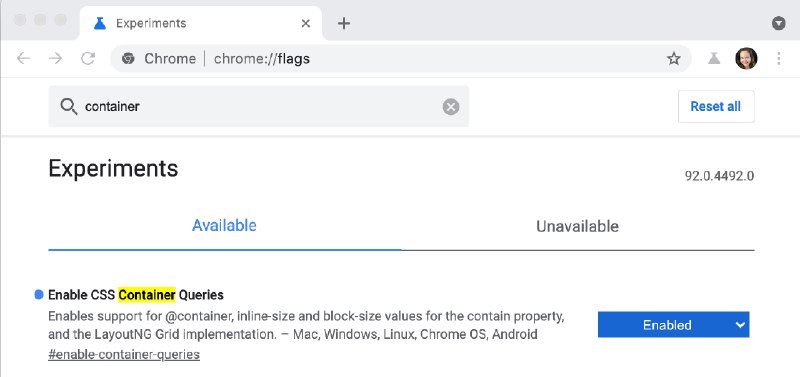Click the back navigation arrow
The image size is (800, 377).
23,59
